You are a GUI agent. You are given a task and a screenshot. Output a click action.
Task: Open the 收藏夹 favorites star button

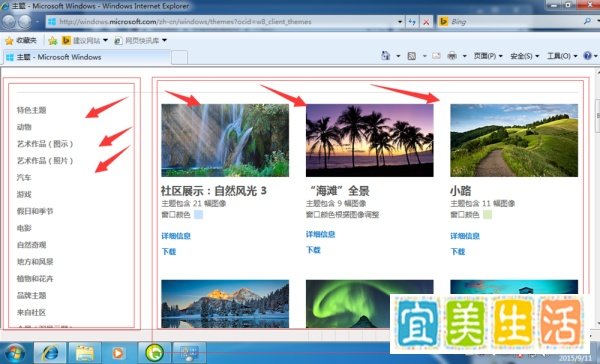click(21, 40)
